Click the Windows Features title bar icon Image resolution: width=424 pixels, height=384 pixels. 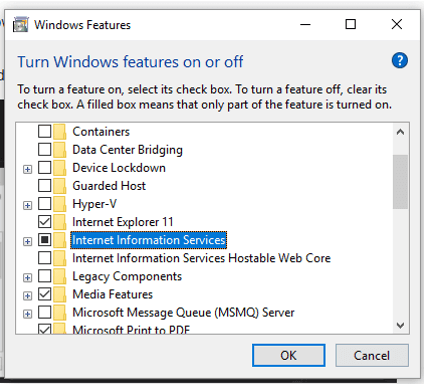pos(21,25)
